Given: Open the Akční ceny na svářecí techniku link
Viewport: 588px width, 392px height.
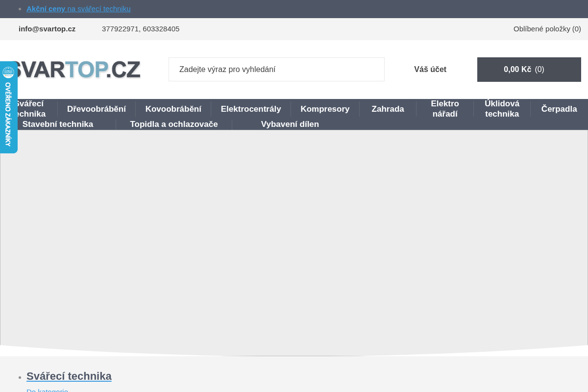Looking at the screenshot, I should click(78, 9).
